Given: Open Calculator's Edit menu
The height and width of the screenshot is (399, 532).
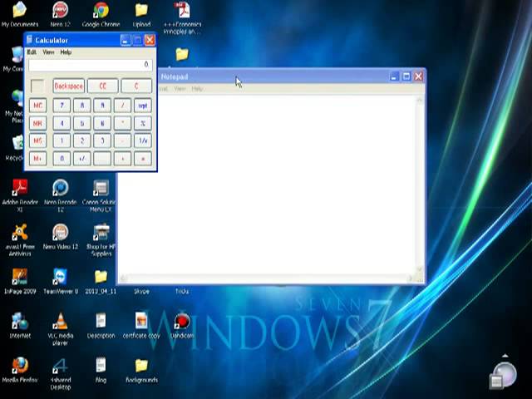Looking at the screenshot, I should (32, 52).
